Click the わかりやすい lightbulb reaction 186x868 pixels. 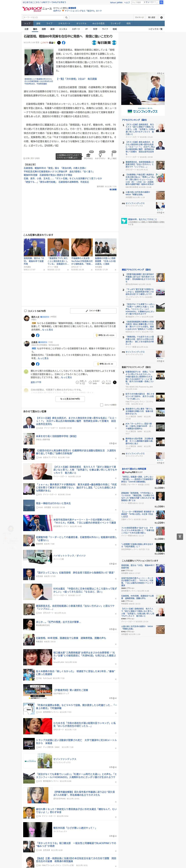[x=100, y=155]
